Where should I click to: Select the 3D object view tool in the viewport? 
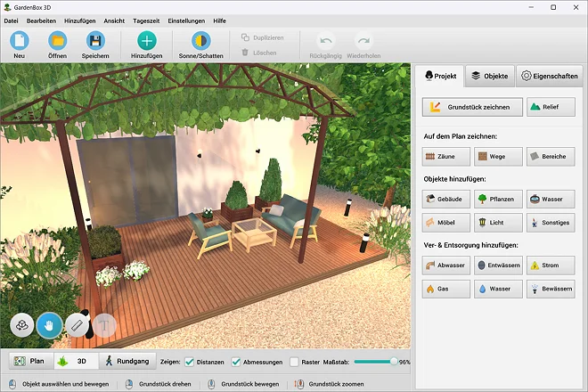coord(22,325)
